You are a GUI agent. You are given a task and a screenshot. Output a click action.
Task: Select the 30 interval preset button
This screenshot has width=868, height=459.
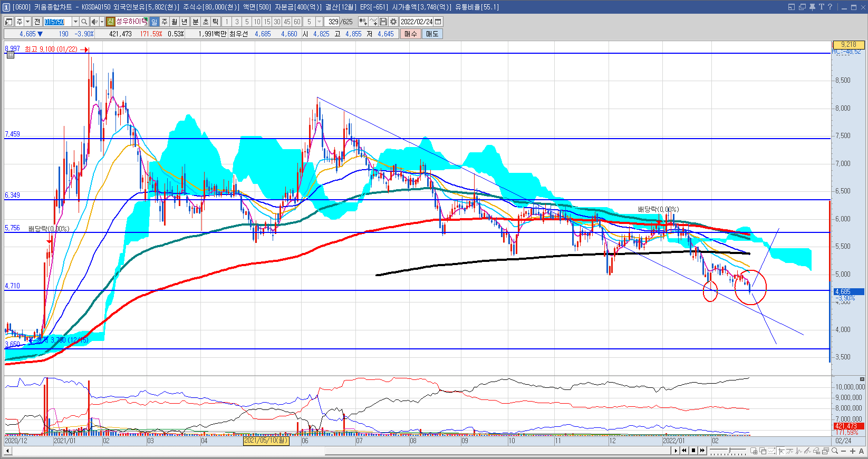pyautogui.click(x=277, y=22)
